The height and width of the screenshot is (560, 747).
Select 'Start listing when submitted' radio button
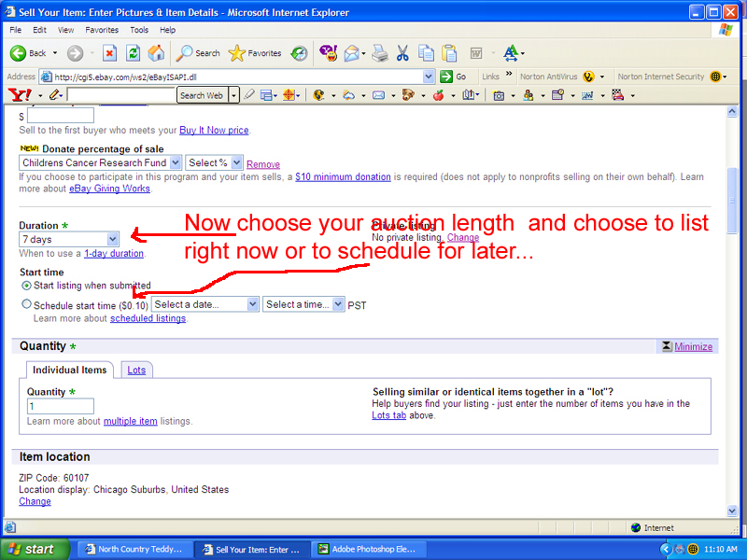[26, 286]
